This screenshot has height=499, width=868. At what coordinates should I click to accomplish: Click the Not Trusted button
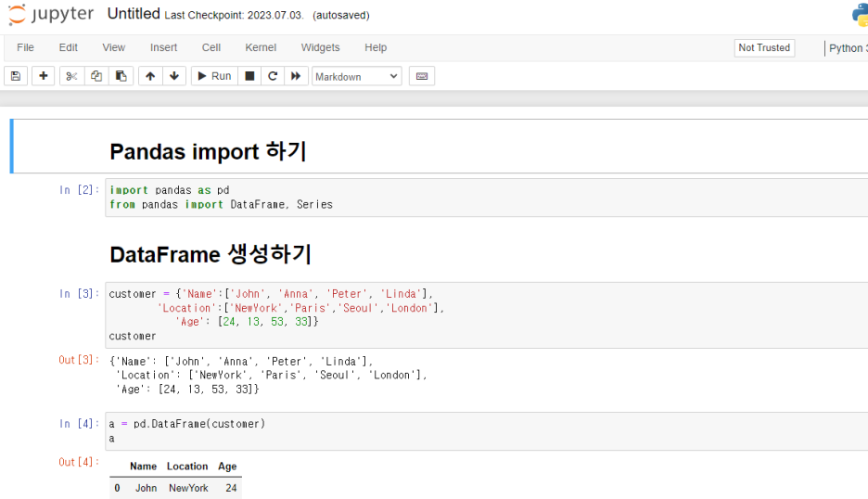tap(764, 47)
